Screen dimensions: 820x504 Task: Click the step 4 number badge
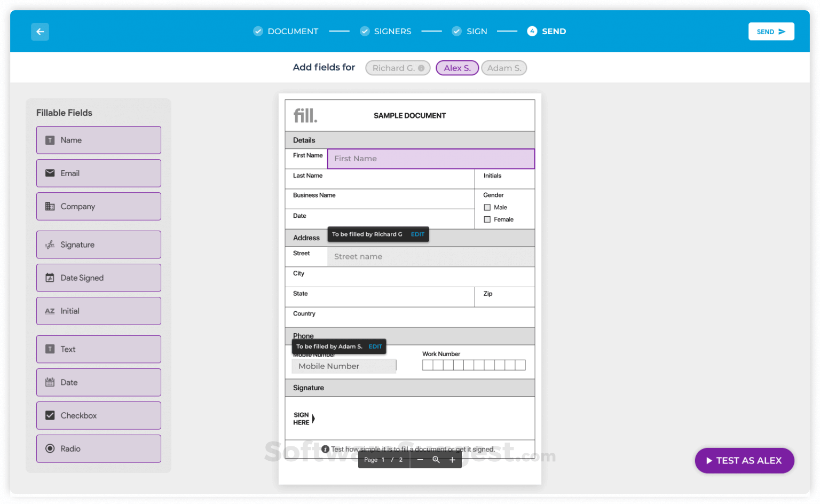[x=532, y=31]
